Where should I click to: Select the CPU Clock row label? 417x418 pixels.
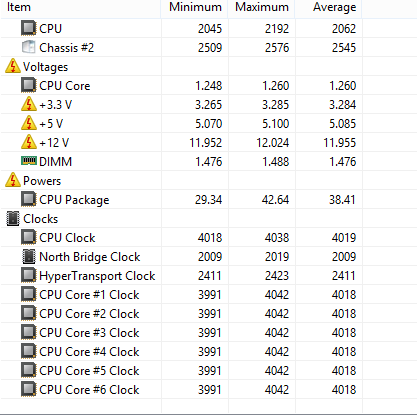click(67, 237)
